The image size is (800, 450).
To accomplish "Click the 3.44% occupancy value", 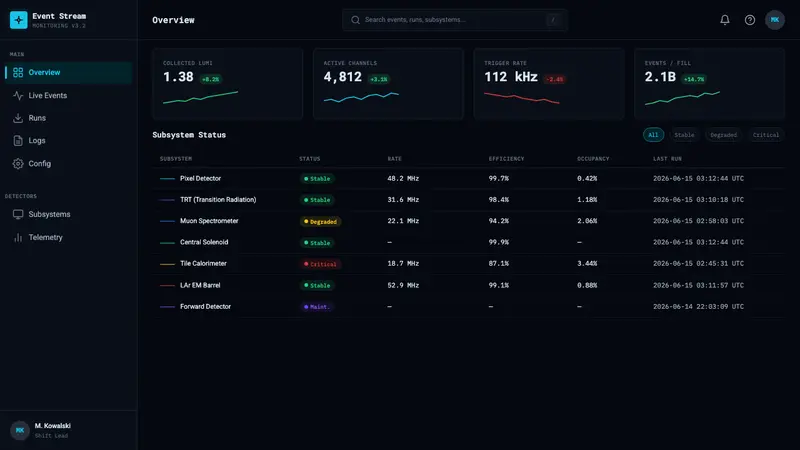I will 587,264.
